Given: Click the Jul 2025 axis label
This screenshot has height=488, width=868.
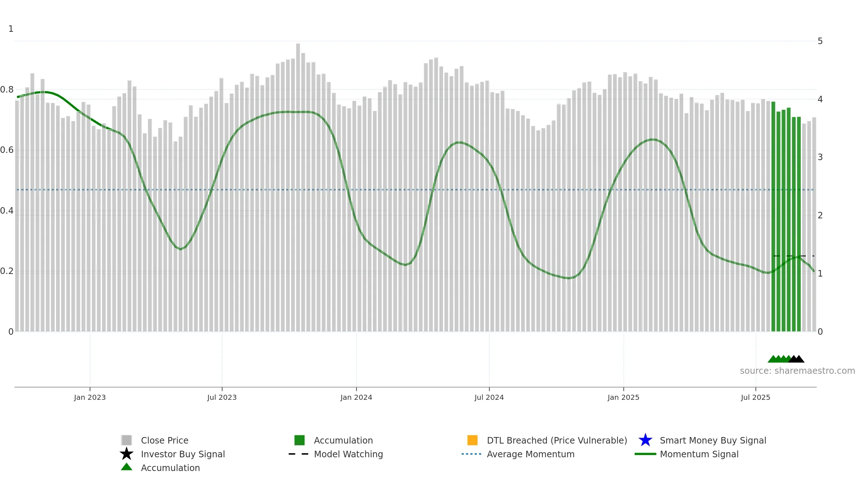Looking at the screenshot, I should 756,398.
